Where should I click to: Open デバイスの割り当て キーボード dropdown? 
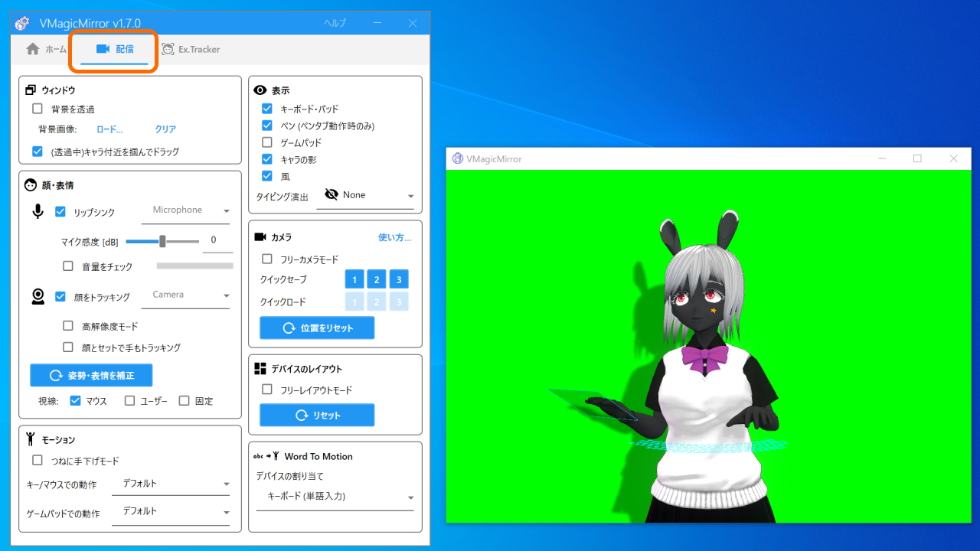point(335,497)
